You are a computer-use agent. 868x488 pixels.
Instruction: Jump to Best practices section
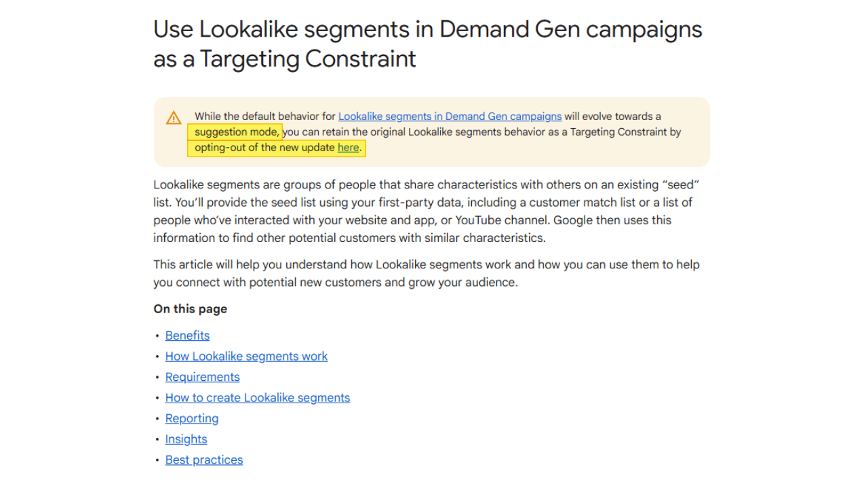204,460
